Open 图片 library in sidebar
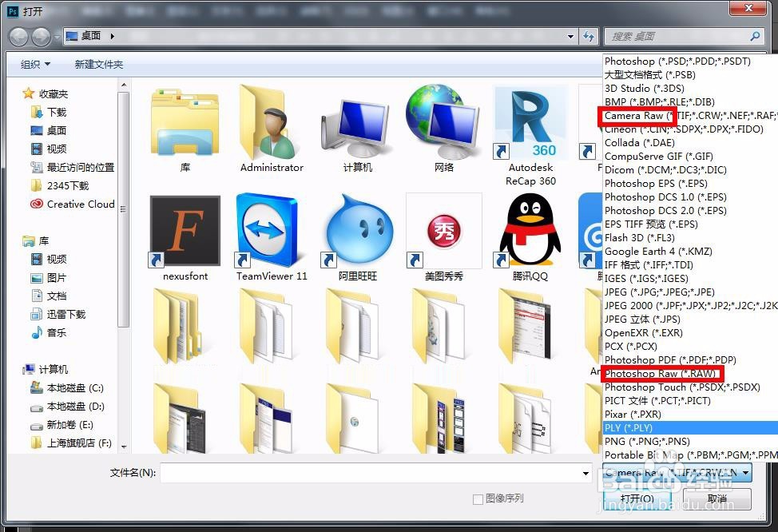This screenshot has width=778, height=532. (48, 277)
